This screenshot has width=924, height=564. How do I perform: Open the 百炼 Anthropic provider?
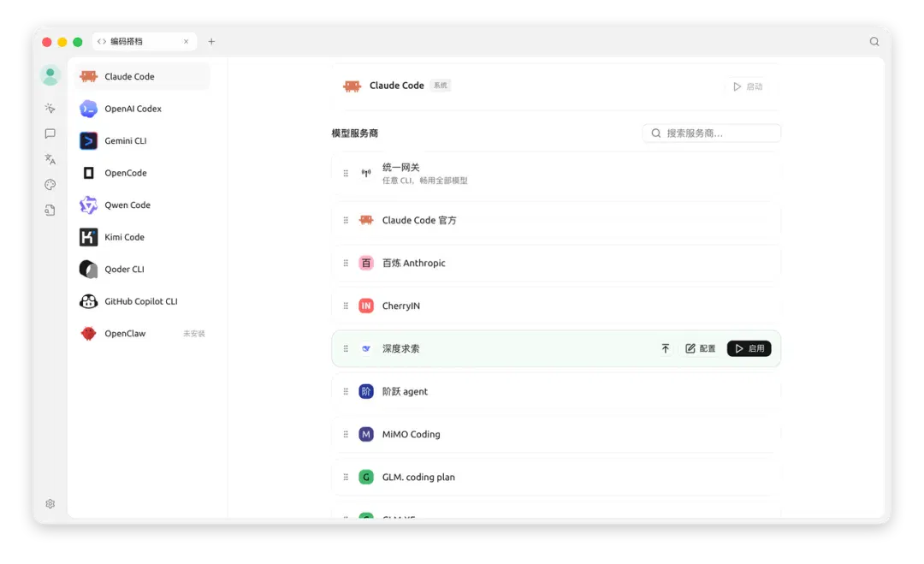click(556, 263)
